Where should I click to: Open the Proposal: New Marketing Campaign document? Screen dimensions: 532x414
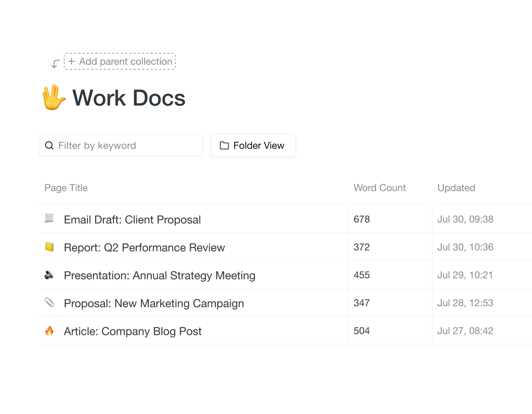154,303
